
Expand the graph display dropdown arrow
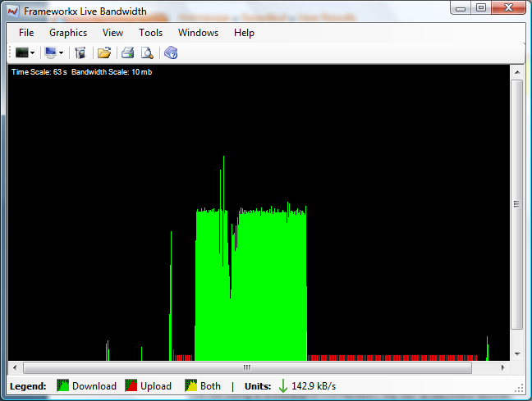click(x=33, y=53)
